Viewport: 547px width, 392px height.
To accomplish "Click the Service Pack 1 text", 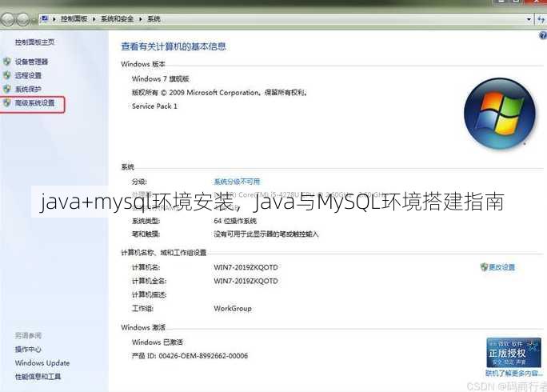I will [154, 106].
